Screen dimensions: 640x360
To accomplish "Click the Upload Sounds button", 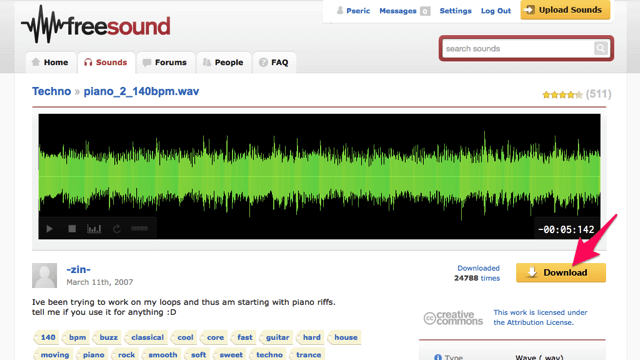I will click(x=565, y=10).
